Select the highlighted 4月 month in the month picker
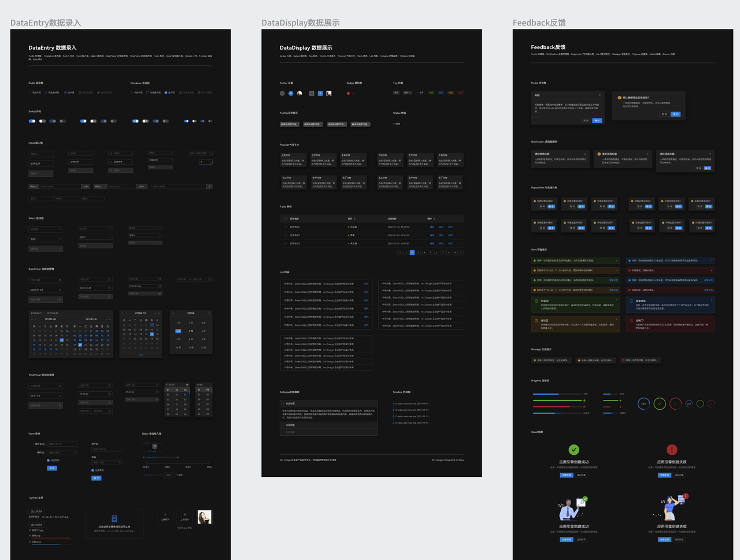740x560 pixels. coord(178,331)
